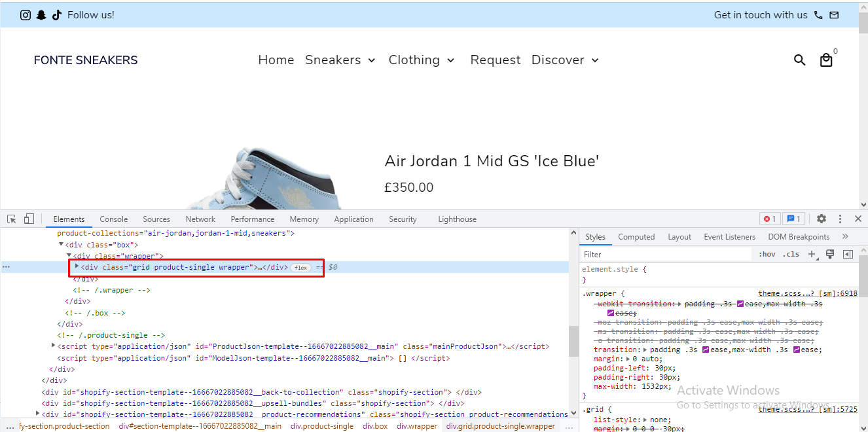Viewport: 868px width, 432px height.
Task: Open the Network tab
Action: coord(200,219)
